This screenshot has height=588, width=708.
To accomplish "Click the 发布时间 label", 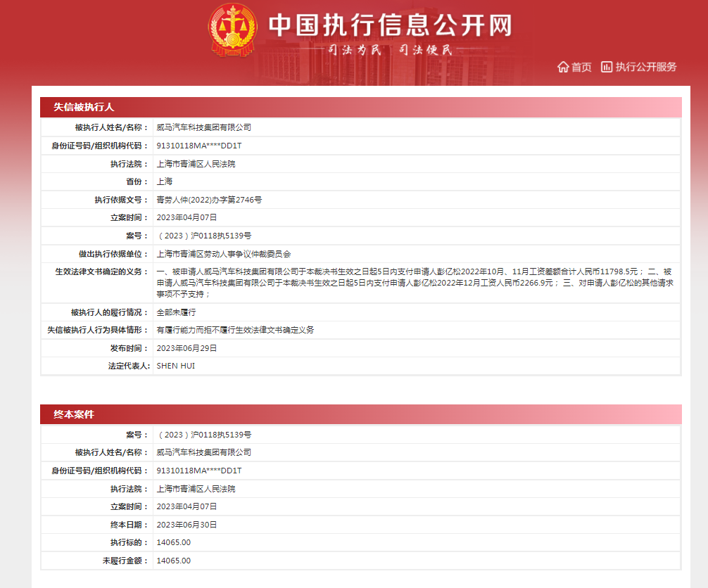I will point(129,348).
